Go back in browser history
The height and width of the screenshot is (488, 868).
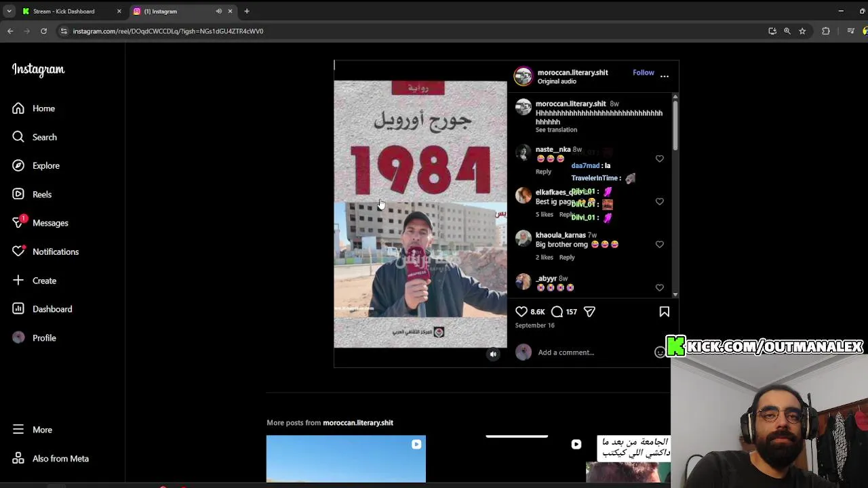[10, 31]
